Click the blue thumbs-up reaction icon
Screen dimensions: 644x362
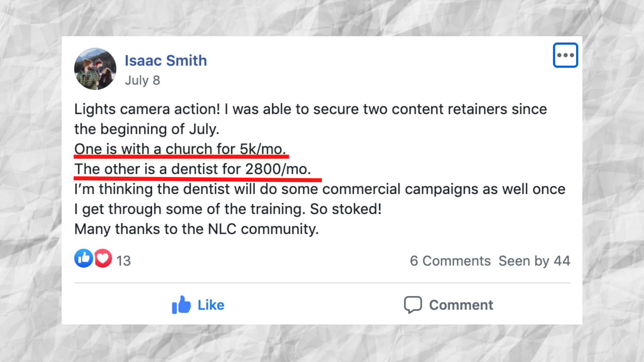pyautogui.click(x=83, y=258)
